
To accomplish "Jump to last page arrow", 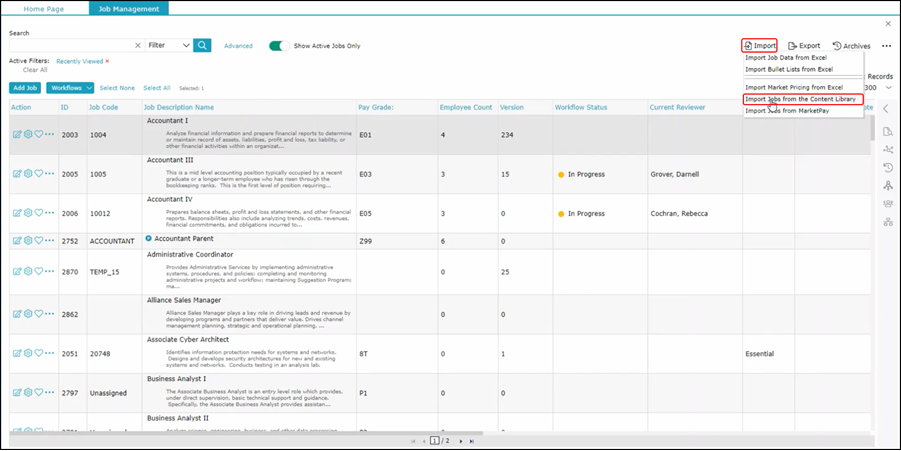I will click(x=472, y=441).
